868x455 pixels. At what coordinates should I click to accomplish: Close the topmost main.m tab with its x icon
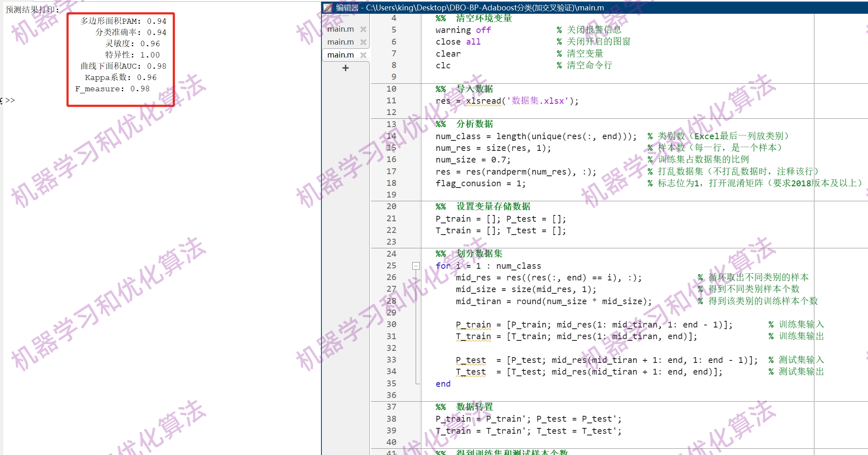point(363,29)
